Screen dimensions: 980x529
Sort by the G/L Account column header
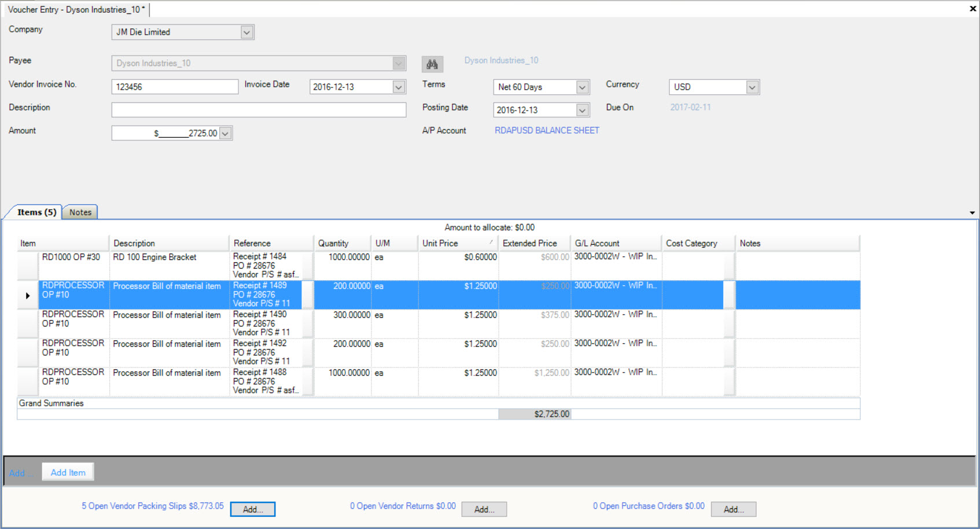click(x=616, y=243)
